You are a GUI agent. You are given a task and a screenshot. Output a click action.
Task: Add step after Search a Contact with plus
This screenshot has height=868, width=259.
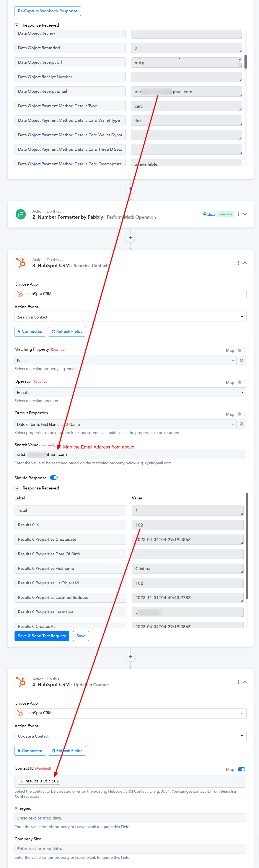(x=130, y=657)
